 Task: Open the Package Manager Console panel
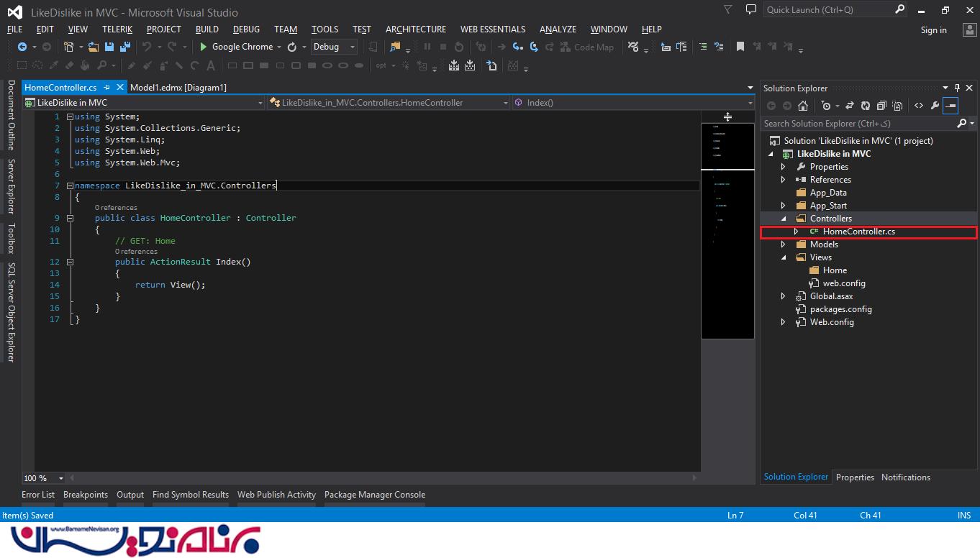(374, 495)
